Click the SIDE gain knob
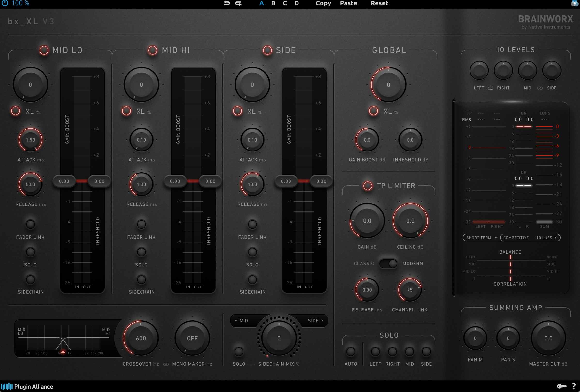The height and width of the screenshot is (392, 580). click(252, 85)
